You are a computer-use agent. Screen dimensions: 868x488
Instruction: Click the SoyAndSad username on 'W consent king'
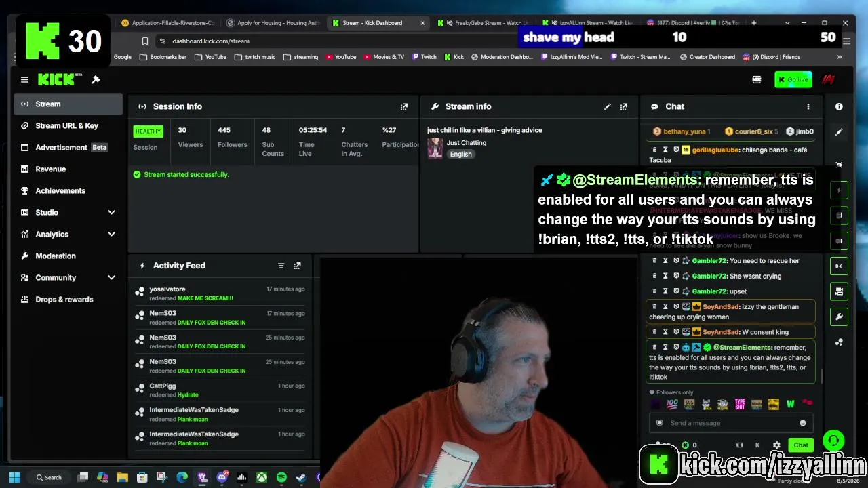pos(721,332)
